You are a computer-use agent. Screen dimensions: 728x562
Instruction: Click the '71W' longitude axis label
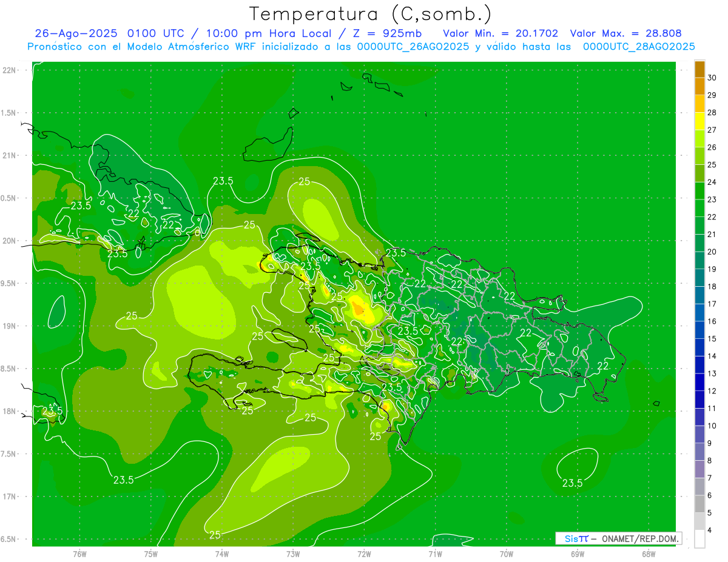[435, 554]
